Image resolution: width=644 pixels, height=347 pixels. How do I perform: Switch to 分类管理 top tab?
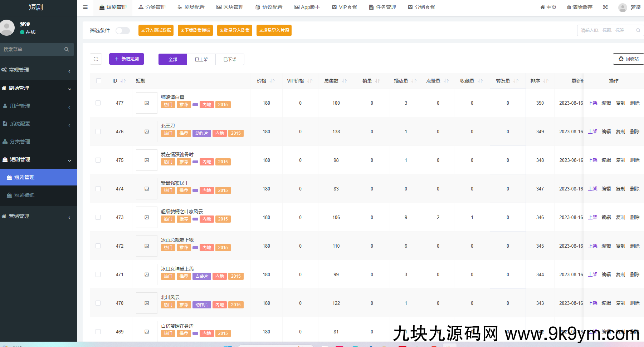point(152,7)
